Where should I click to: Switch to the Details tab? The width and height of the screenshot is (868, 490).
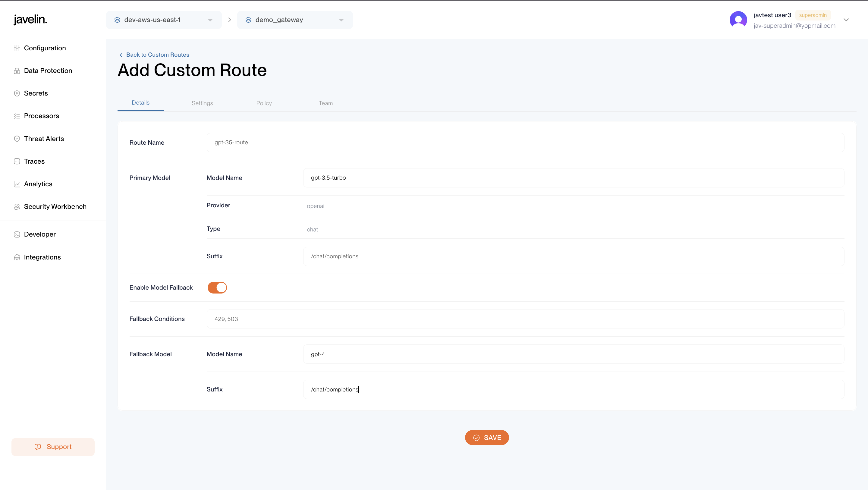click(x=140, y=103)
